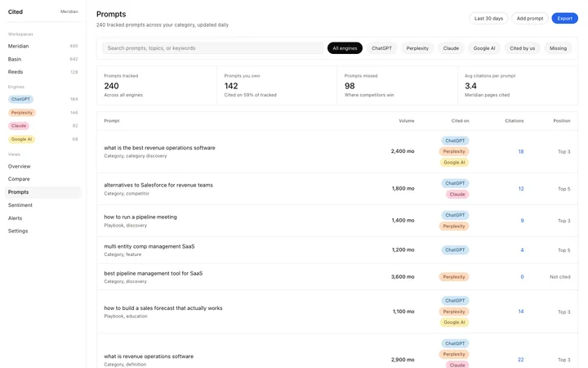588x368 pixels.
Task: Click the '2,400 mo' volume value
Action: [x=403, y=151]
